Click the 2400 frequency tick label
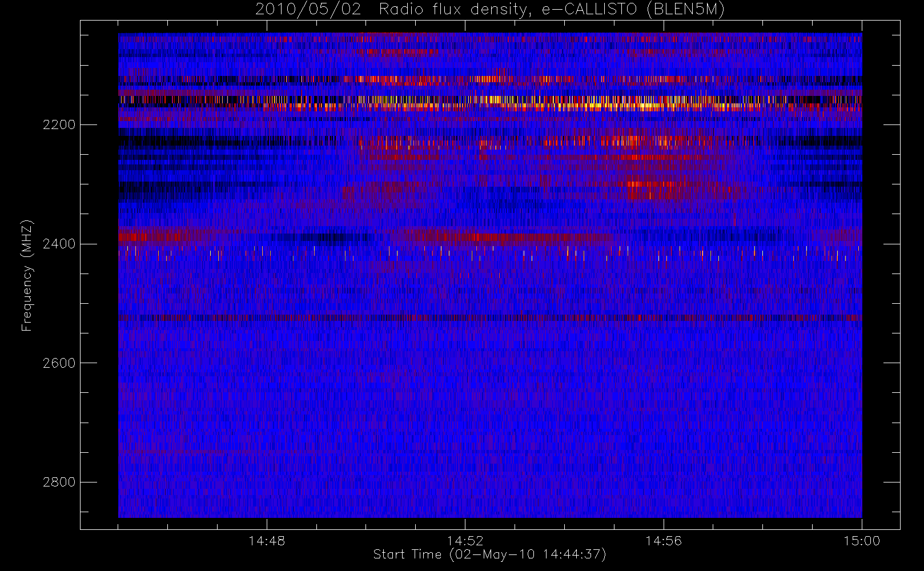Viewport: 924px width, 571px height. (59, 244)
